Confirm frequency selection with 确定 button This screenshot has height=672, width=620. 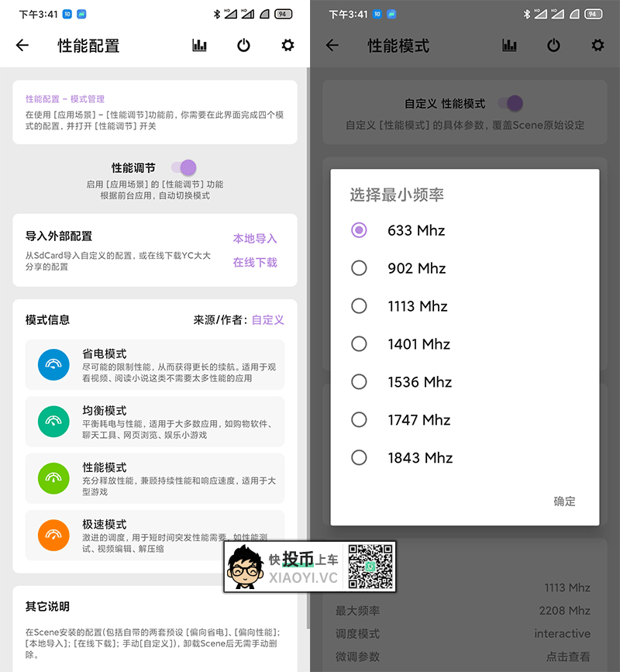564,501
